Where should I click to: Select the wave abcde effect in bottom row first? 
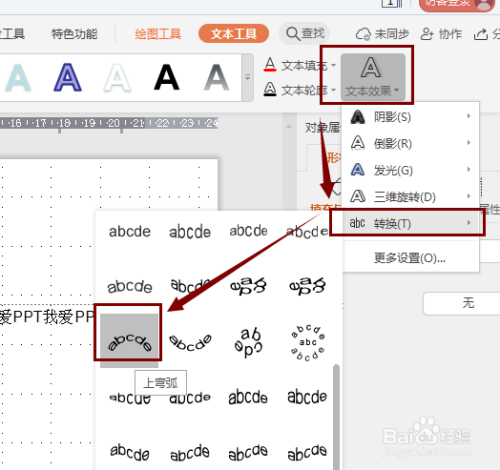pyautogui.click(x=130, y=452)
